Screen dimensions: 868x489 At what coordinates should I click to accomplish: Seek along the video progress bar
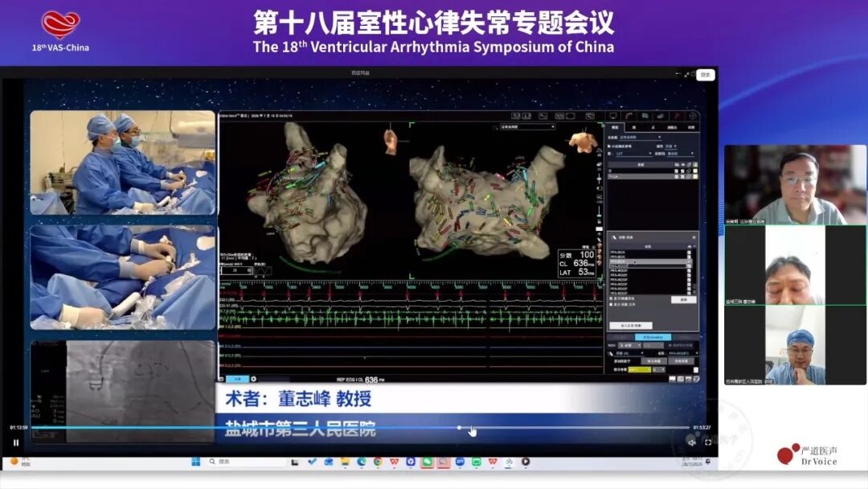click(x=360, y=428)
